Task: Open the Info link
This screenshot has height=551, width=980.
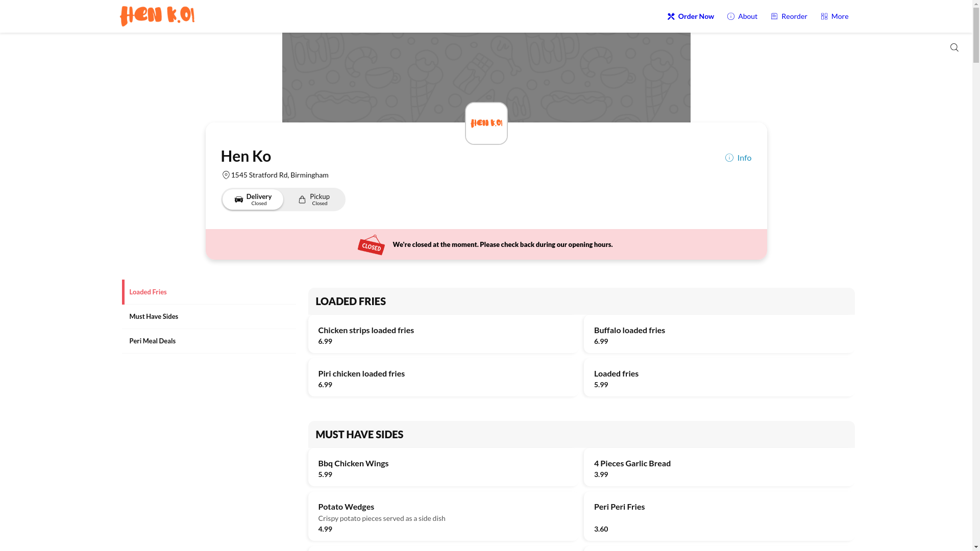Action: (x=738, y=158)
